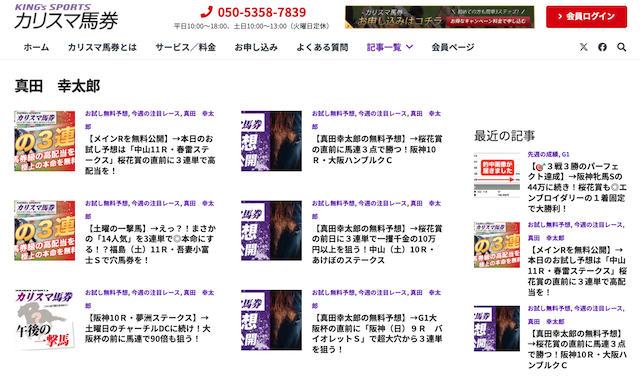
Task: Click お試し無料予想 tag above 夢洲ステークス article
Action: tap(106, 293)
